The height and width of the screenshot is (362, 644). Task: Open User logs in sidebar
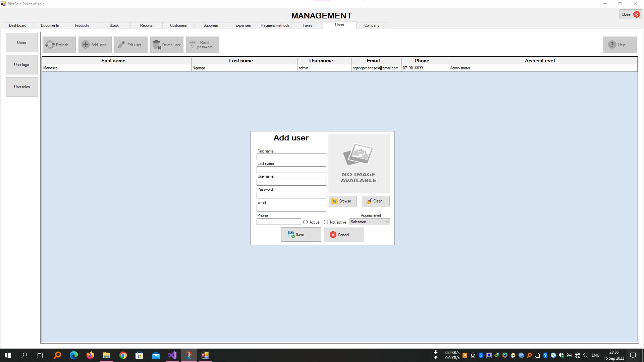[x=22, y=65]
